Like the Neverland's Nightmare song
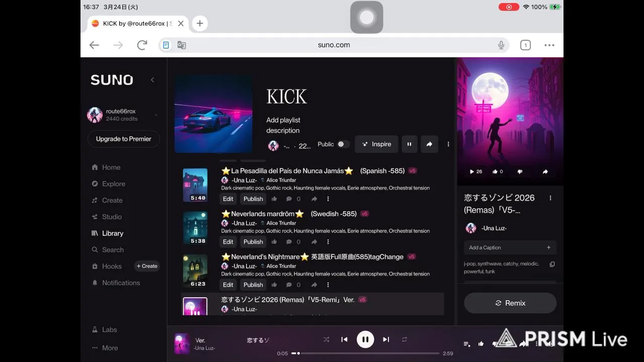 point(274,285)
